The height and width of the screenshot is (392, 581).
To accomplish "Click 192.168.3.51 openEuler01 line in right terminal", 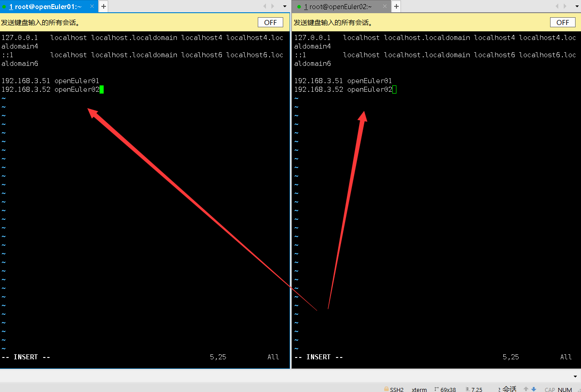I will (x=343, y=81).
